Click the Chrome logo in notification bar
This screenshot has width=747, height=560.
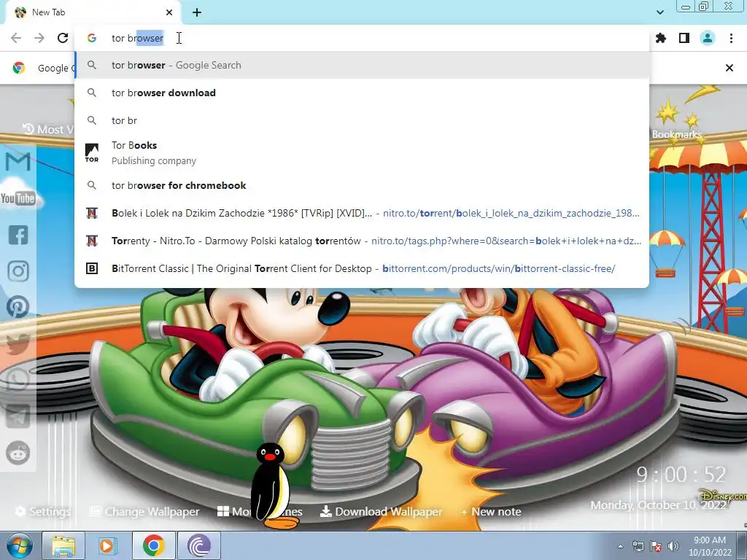(19, 68)
